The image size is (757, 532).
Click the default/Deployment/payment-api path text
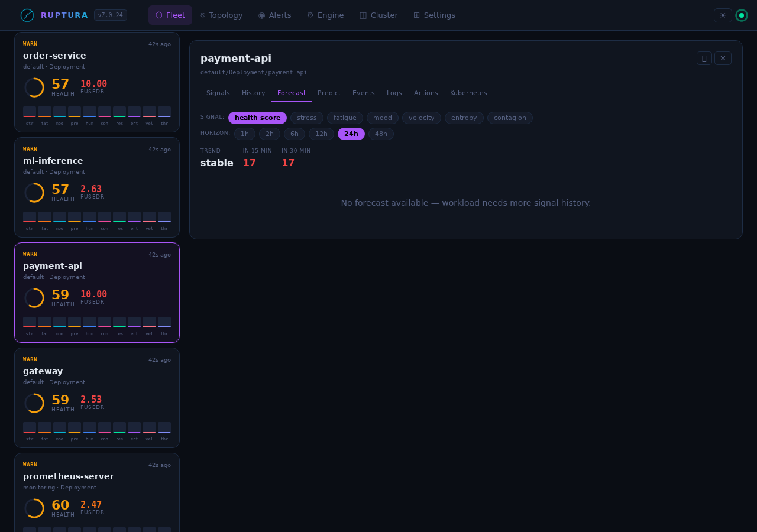pos(254,73)
